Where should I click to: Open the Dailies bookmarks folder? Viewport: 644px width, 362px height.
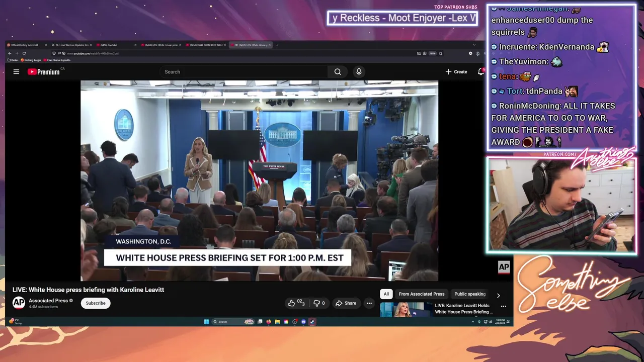tap(13, 60)
